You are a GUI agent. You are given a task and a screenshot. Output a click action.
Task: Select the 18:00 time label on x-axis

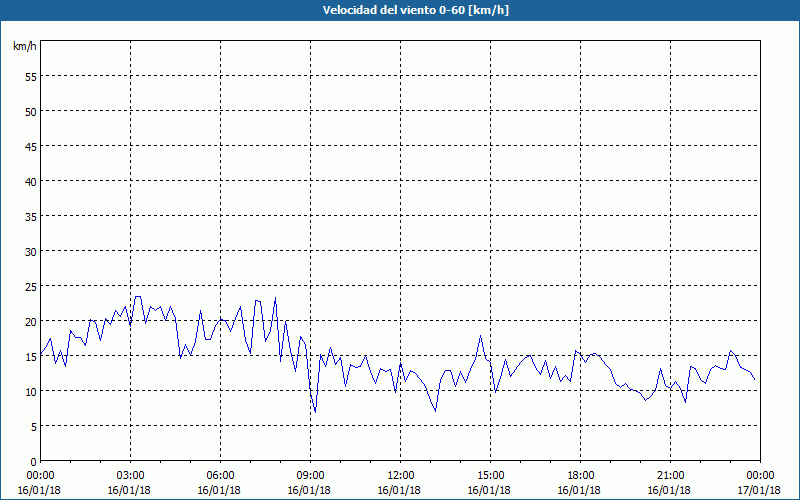pyautogui.click(x=580, y=475)
